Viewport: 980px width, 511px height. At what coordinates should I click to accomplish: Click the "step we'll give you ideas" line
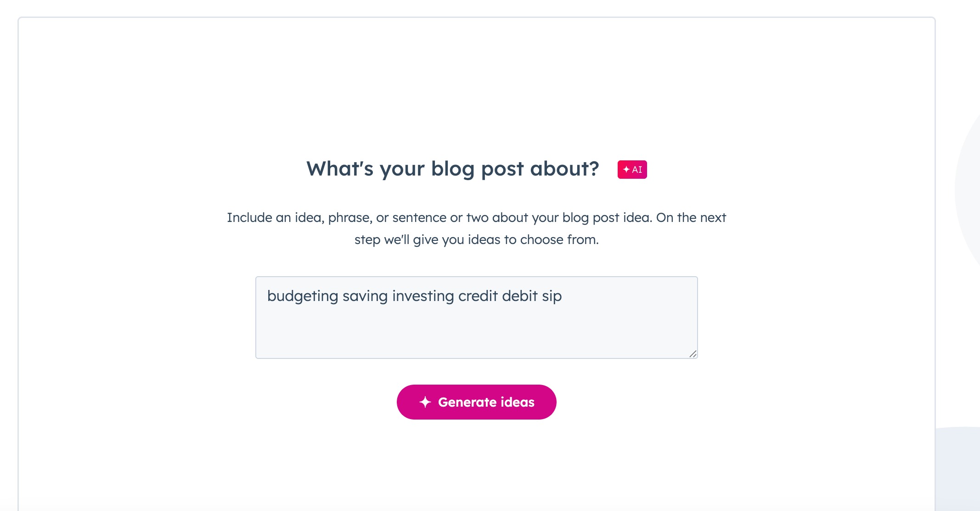pyautogui.click(x=476, y=239)
